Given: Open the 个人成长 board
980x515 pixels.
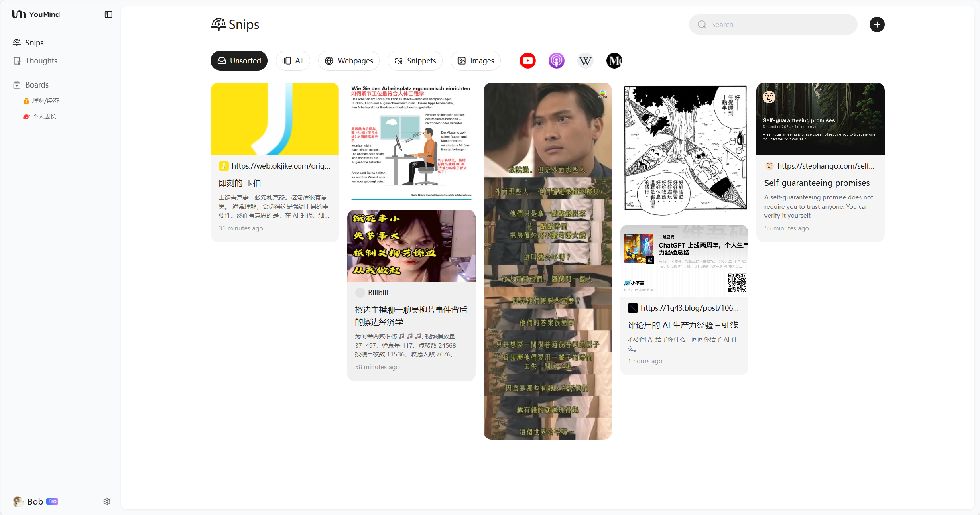Looking at the screenshot, I should [x=44, y=117].
